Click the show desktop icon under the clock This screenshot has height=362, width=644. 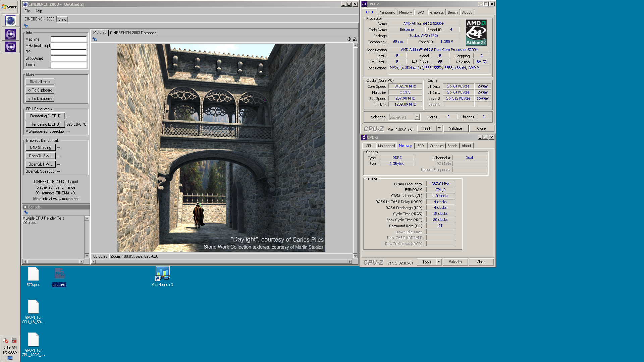[x=10, y=358]
